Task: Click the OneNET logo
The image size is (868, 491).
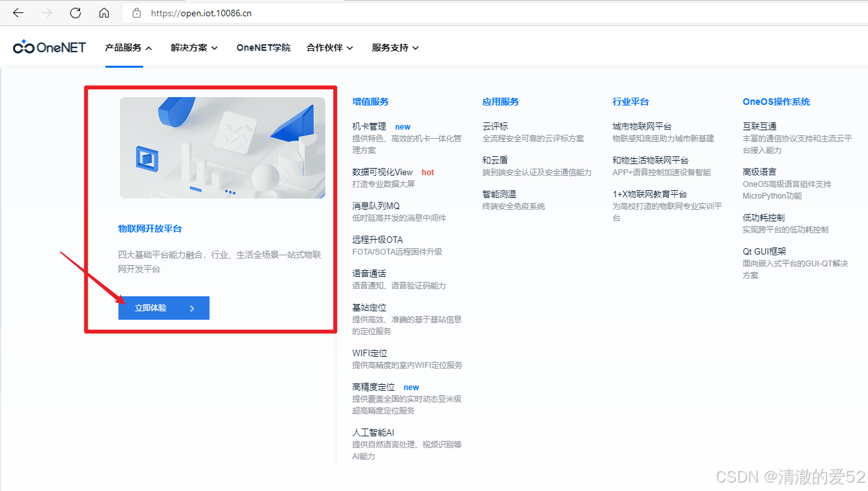Action: (49, 47)
